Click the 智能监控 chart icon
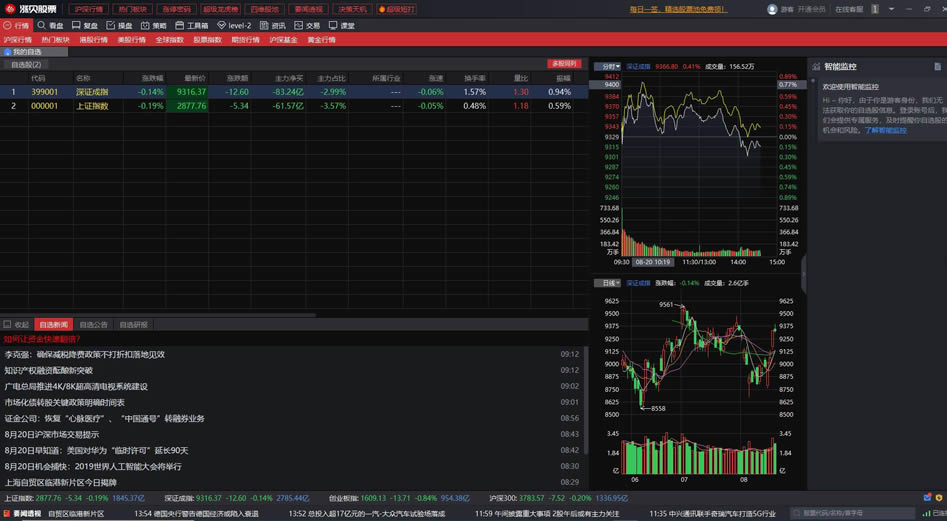 pos(816,66)
